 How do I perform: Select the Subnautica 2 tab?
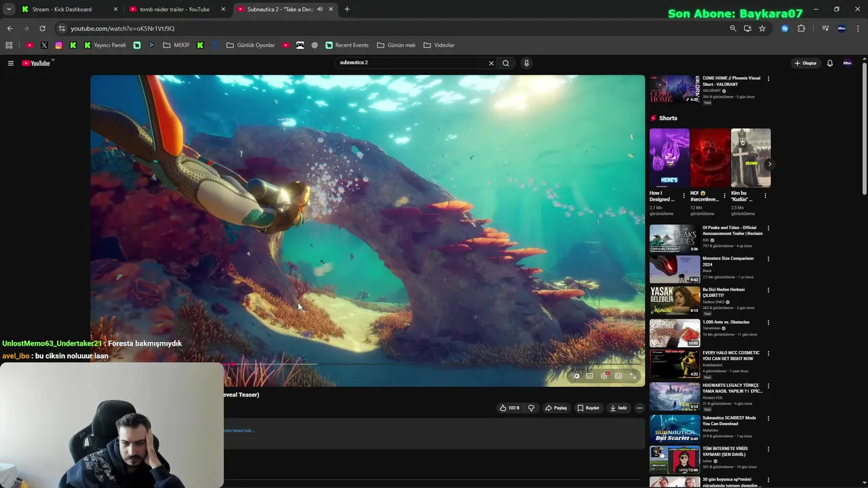click(x=285, y=9)
